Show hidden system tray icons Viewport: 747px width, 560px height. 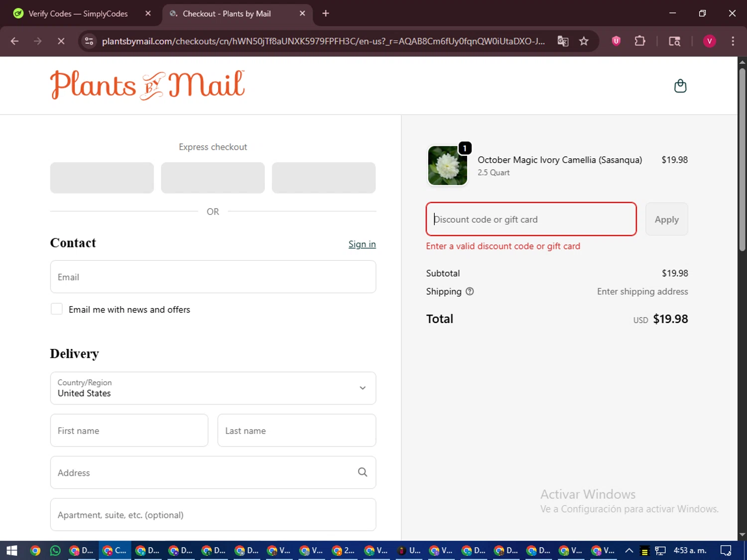click(x=629, y=551)
